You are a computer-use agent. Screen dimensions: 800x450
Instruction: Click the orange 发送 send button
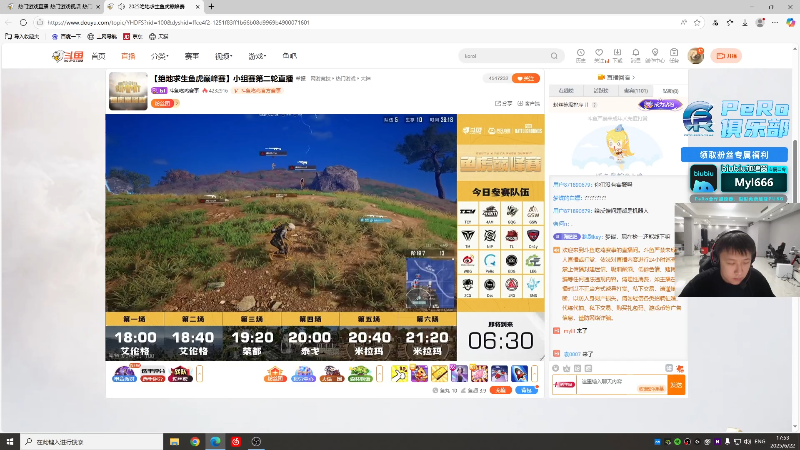point(677,385)
